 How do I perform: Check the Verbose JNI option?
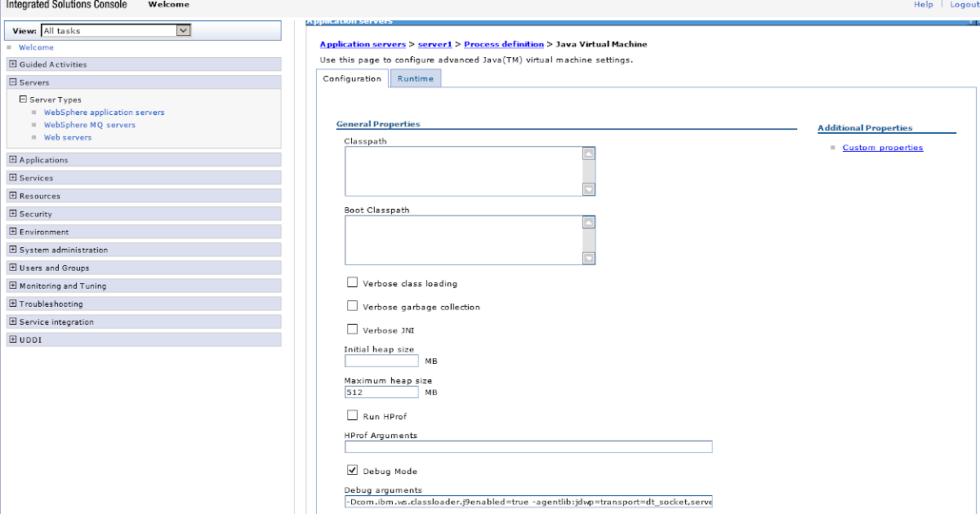point(352,330)
